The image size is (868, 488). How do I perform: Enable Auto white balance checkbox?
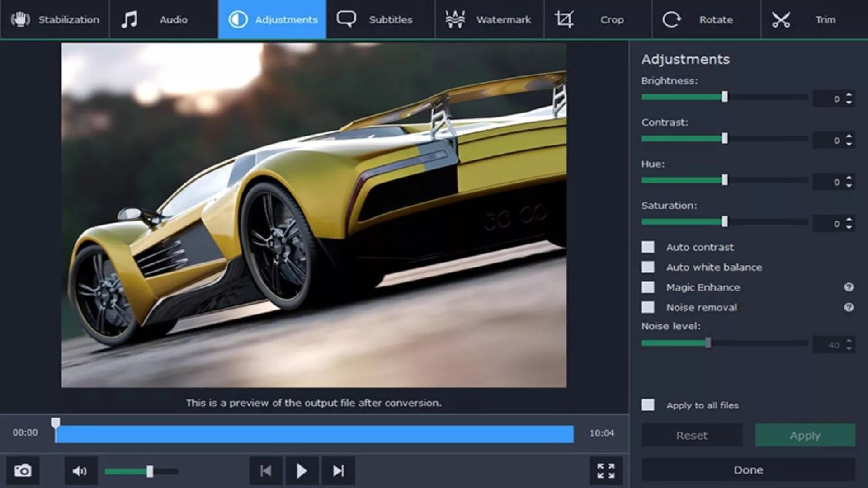(x=648, y=267)
